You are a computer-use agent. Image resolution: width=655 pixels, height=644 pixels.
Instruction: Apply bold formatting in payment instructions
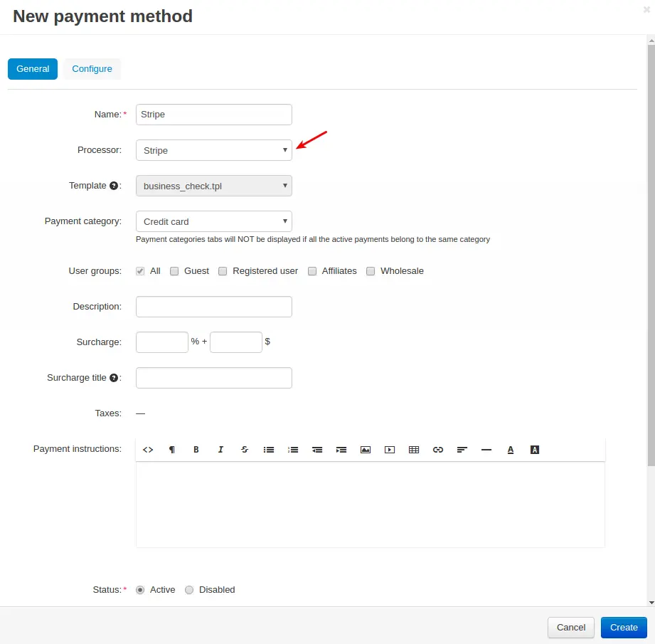click(196, 450)
